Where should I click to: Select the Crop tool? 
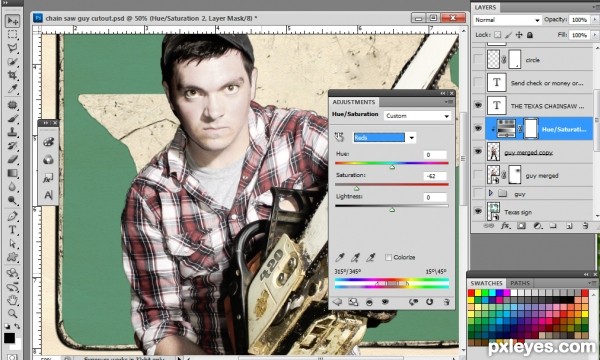pyautogui.click(x=12, y=75)
